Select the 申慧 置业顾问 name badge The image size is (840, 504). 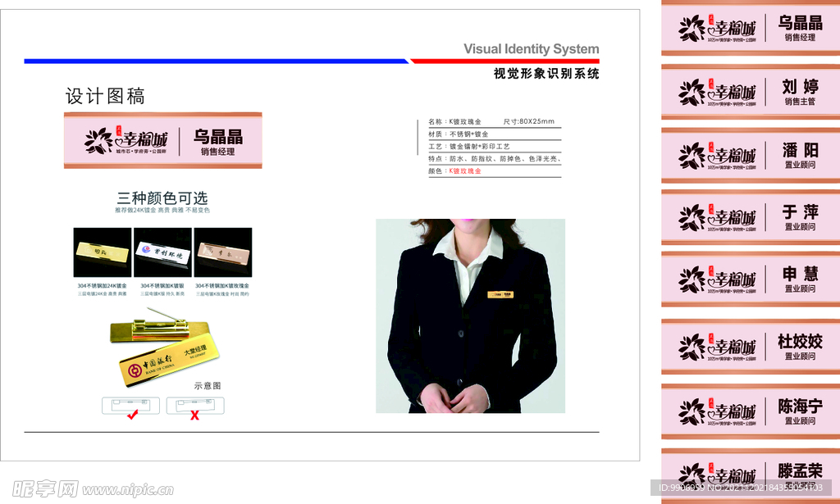click(x=751, y=279)
